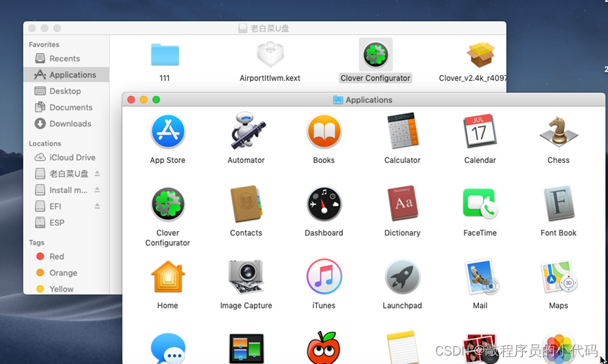Select the Font Book app icon
608x364 pixels.
[558, 204]
